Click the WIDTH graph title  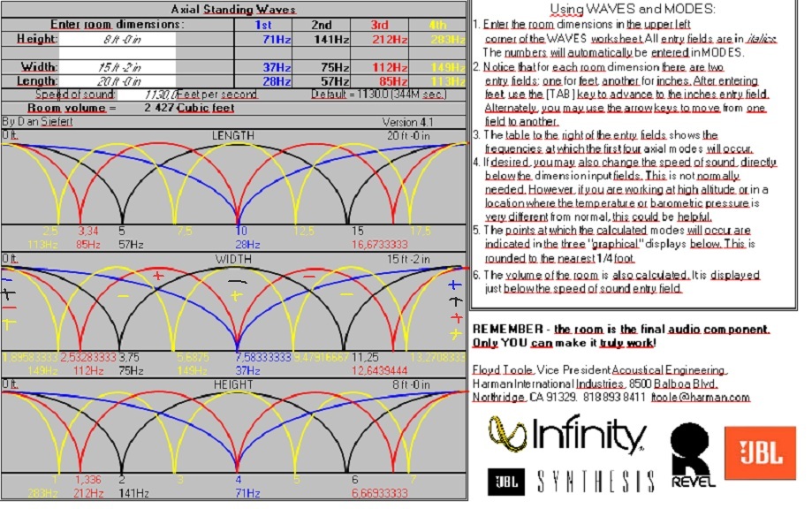[233, 259]
